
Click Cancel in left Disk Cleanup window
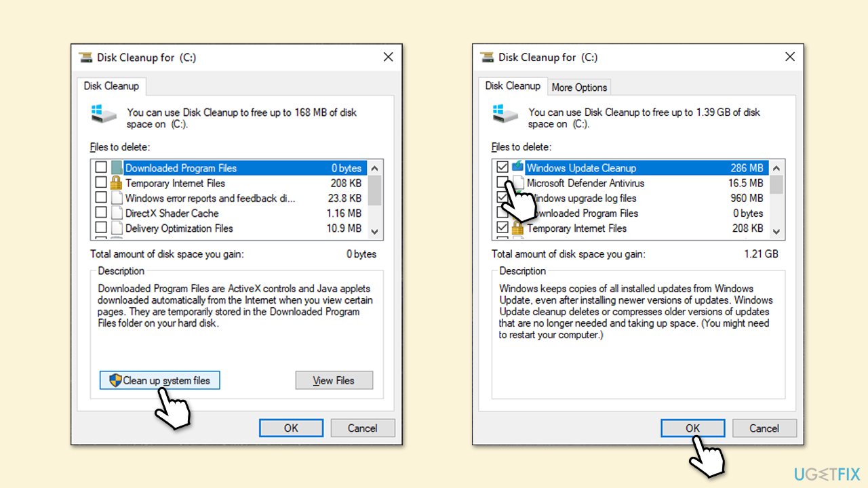click(363, 428)
